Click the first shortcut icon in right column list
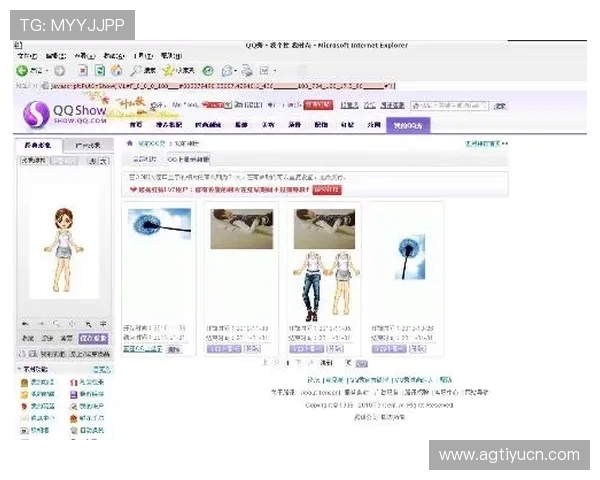 click(x=74, y=382)
